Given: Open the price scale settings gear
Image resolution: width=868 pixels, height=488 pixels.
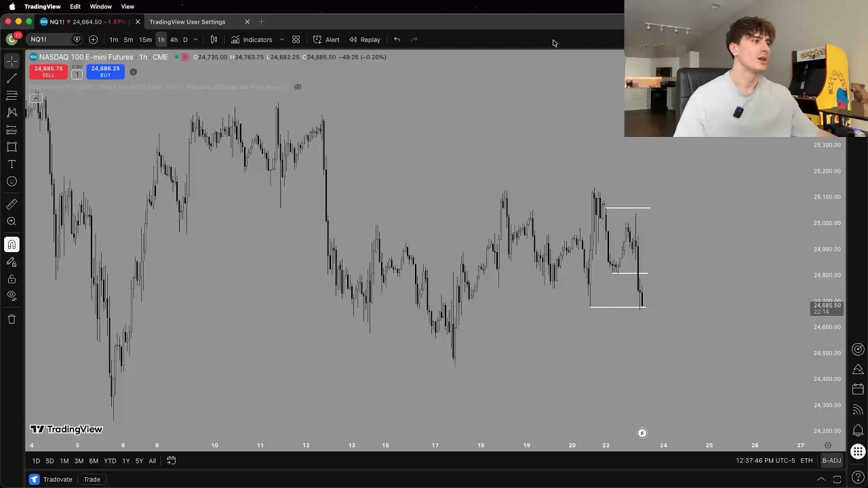Looking at the screenshot, I should tap(828, 445).
